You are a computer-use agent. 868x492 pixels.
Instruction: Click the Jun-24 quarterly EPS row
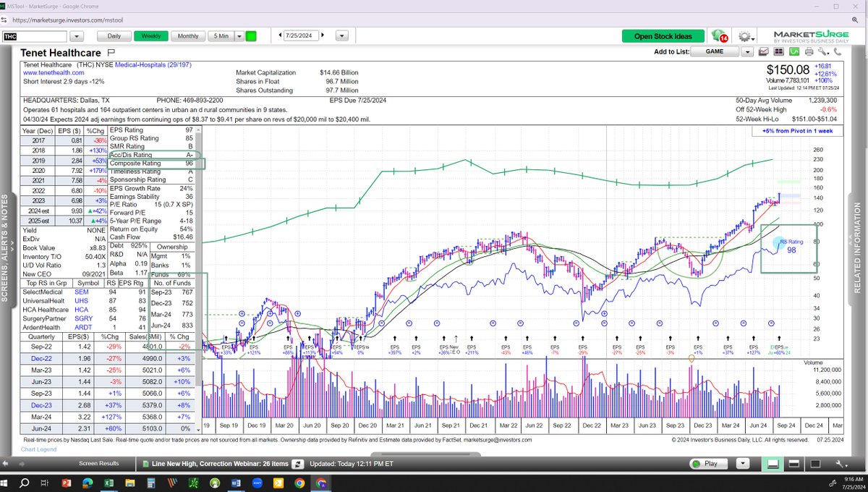[109, 428]
